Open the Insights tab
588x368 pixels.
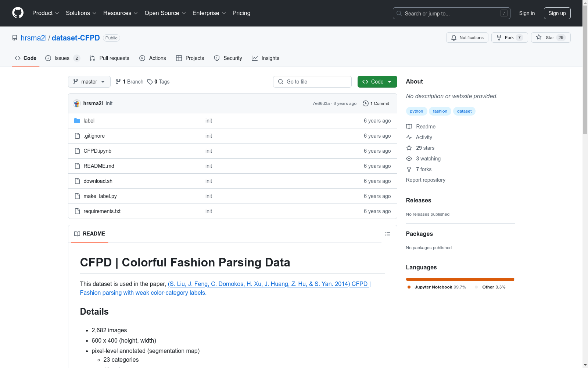(x=266, y=58)
